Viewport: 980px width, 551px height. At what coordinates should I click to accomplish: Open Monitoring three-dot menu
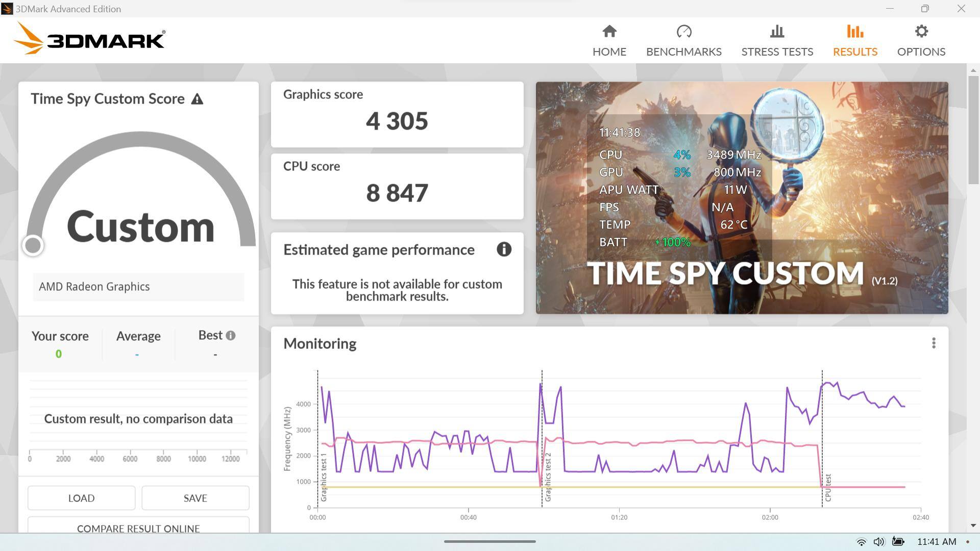[934, 343]
